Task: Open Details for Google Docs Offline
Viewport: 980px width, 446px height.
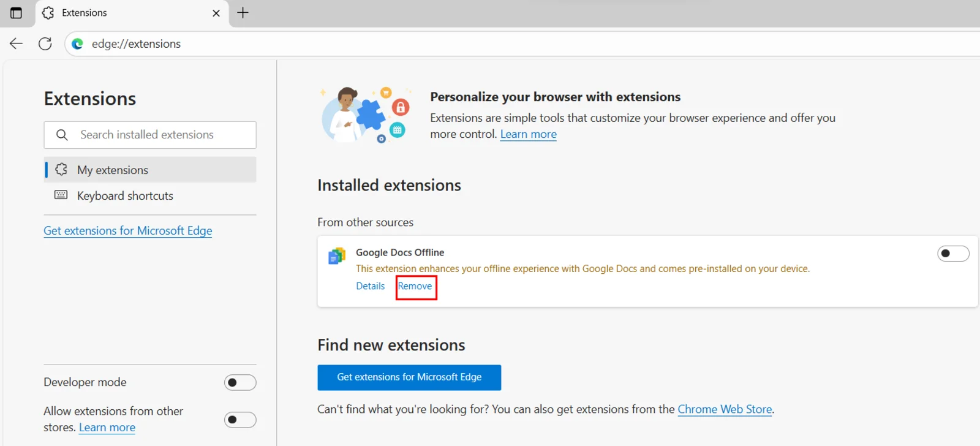Action: pos(371,286)
